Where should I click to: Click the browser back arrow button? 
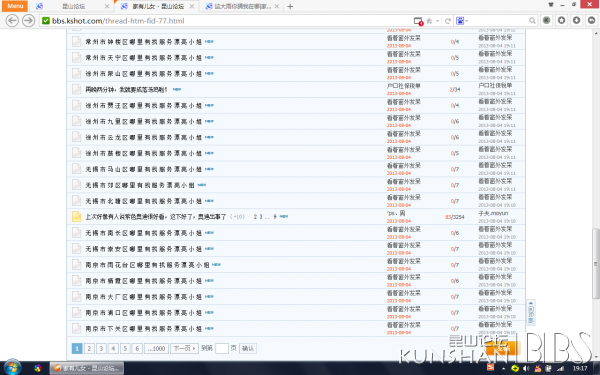[x=12, y=21]
